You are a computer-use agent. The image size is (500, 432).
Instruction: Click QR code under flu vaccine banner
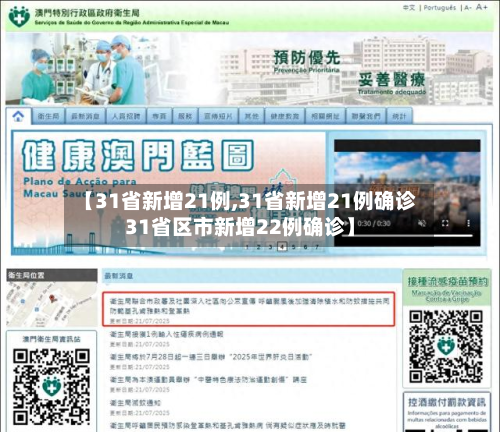(446, 347)
